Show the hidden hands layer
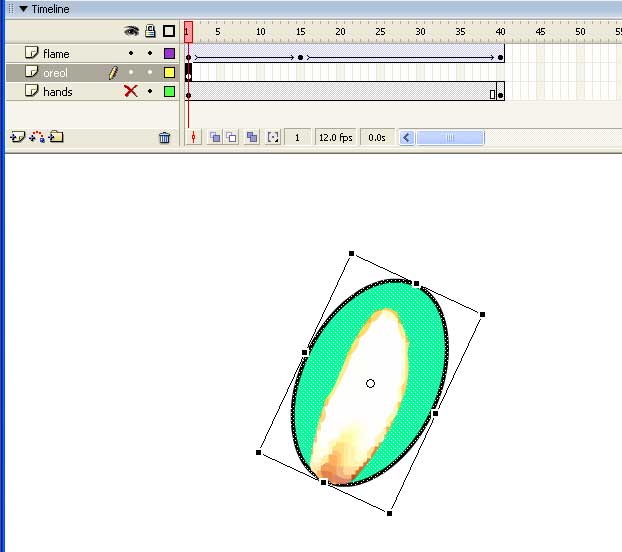Screen dimensions: 622x552 [130, 91]
